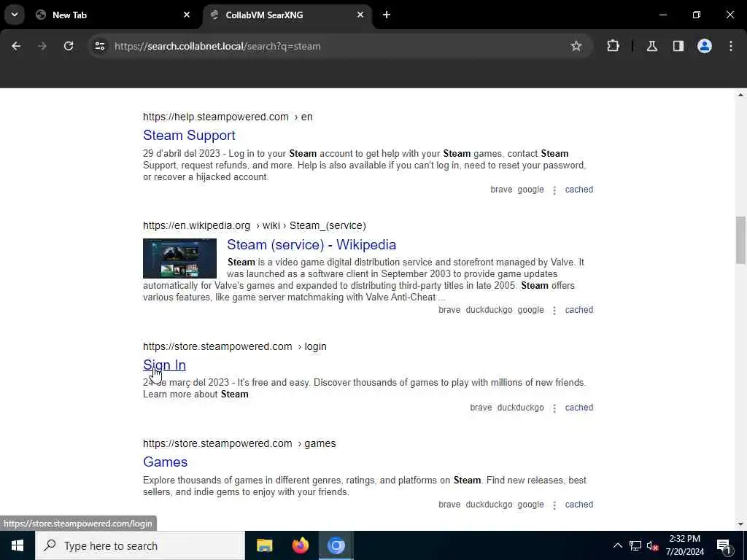Click the scrollbar up arrow
The width and height of the screenshot is (747, 560).
pos(740,96)
